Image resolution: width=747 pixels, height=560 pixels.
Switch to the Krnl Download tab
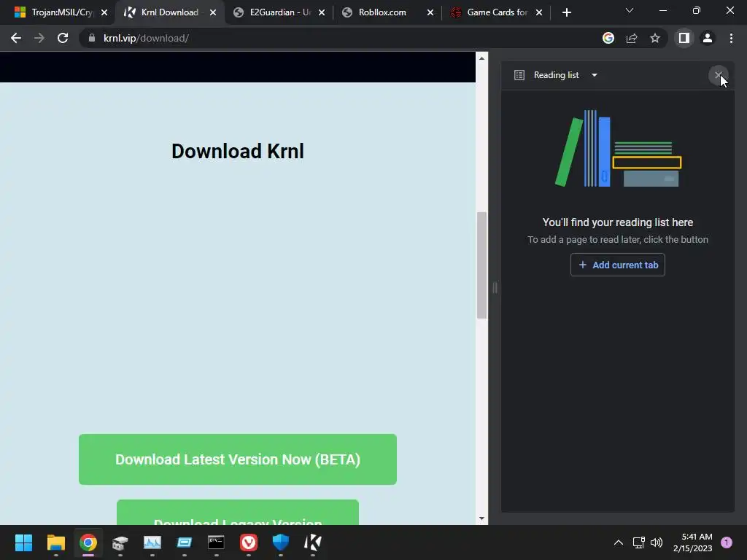coord(169,12)
